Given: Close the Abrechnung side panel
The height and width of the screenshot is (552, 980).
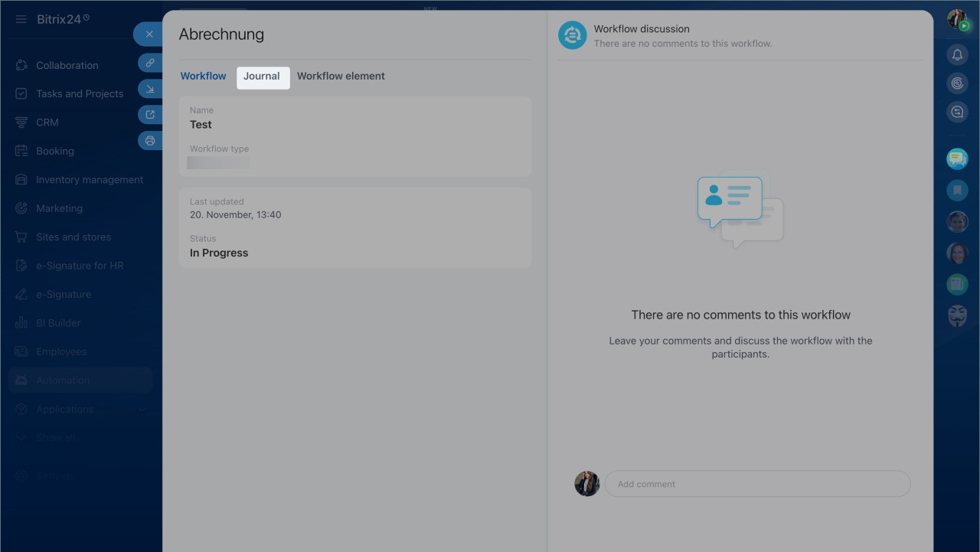Looking at the screenshot, I should coord(149,34).
